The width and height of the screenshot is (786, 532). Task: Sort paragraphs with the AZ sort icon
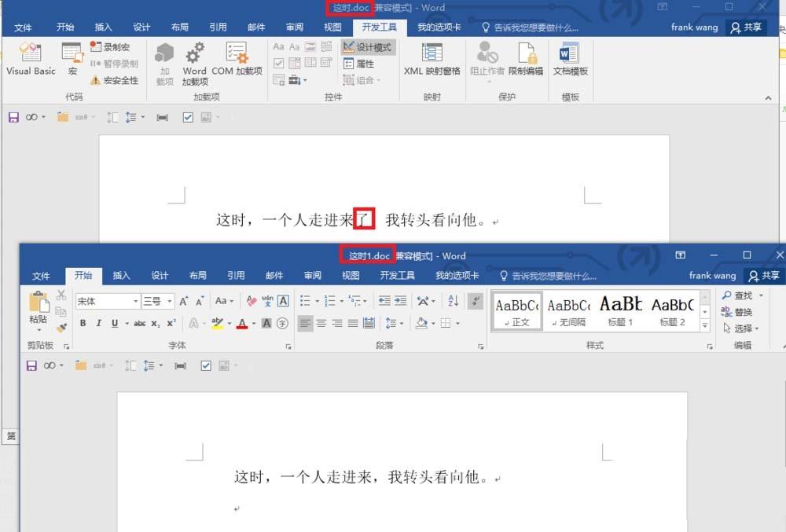point(451,299)
